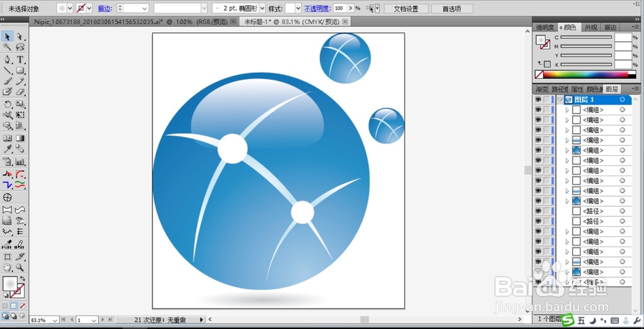This screenshot has height=329, width=644.
Task: Toggle lock box of 图层 1 row
Action: coord(546,99)
